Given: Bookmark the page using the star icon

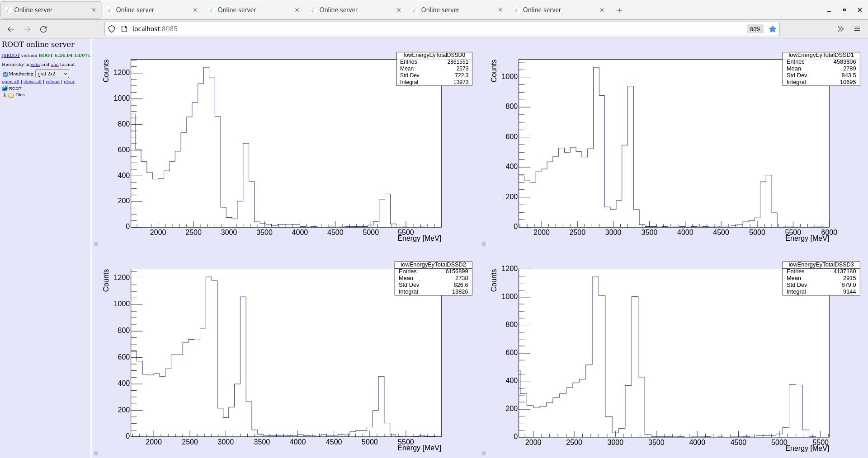Looking at the screenshot, I should (773, 29).
